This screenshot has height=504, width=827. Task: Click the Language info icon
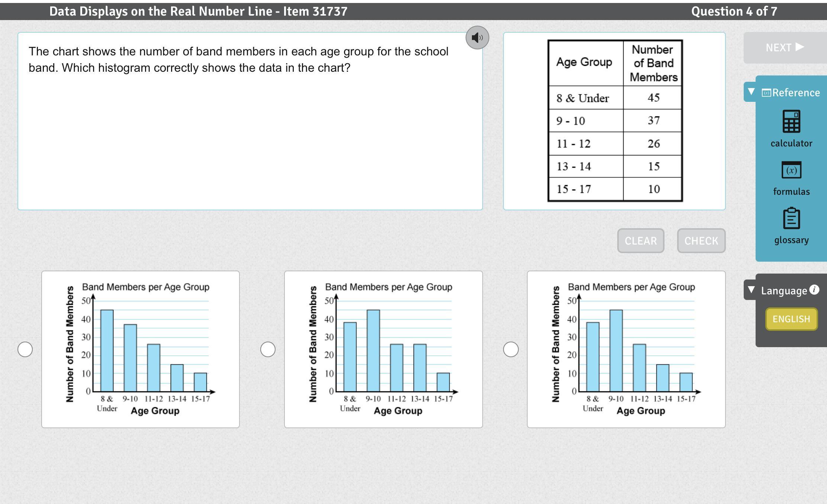(814, 290)
